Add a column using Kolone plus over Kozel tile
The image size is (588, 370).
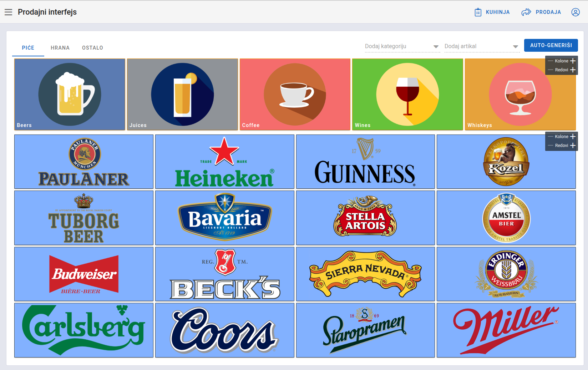(x=573, y=137)
